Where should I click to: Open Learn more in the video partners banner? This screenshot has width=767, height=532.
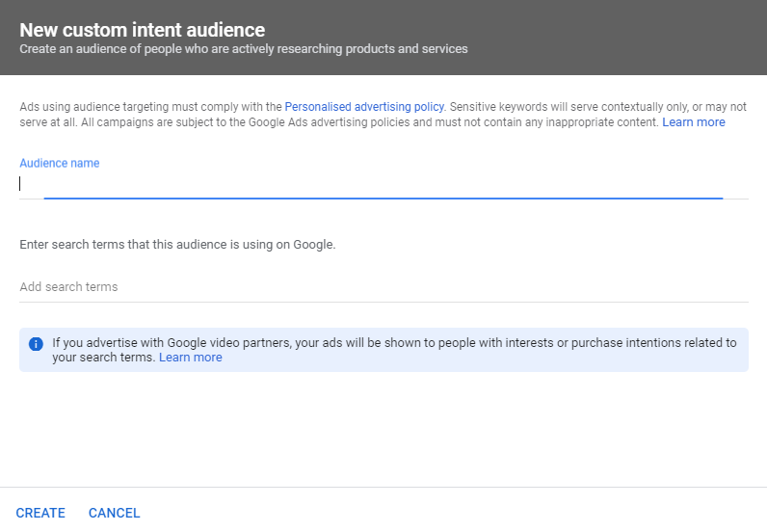tap(191, 358)
